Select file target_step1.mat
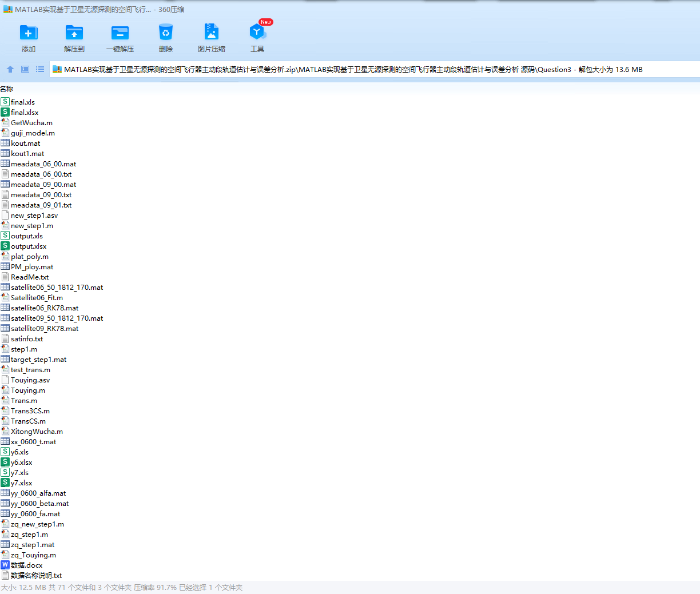The image size is (700, 594). click(x=38, y=360)
